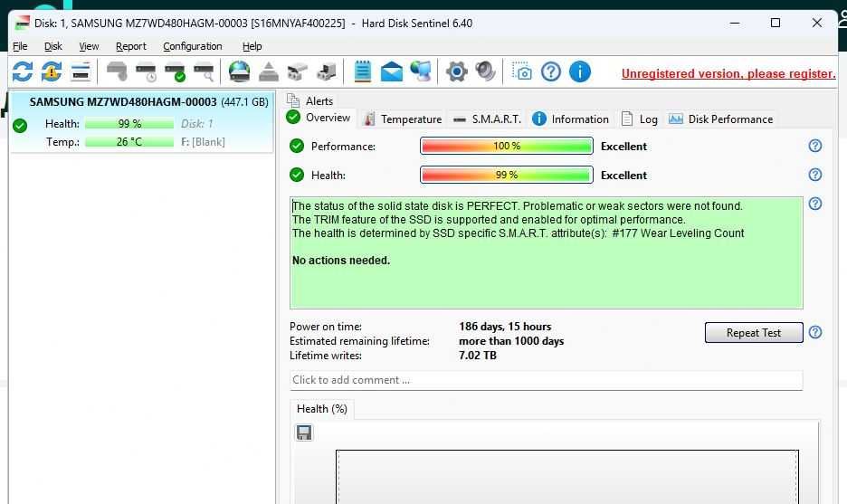This screenshot has height=504, width=847.
Task: Click the gray disk cubes toolbar icon
Action: [297, 71]
